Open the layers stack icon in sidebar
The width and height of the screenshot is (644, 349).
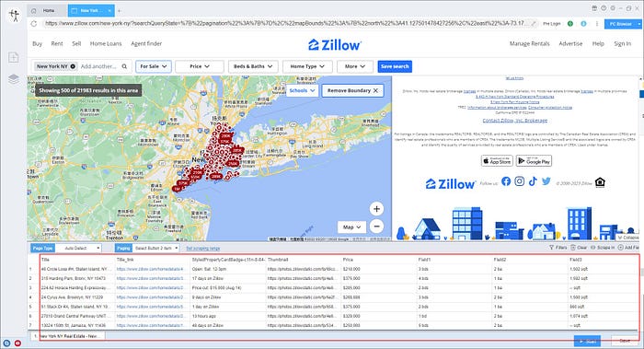[x=14, y=79]
